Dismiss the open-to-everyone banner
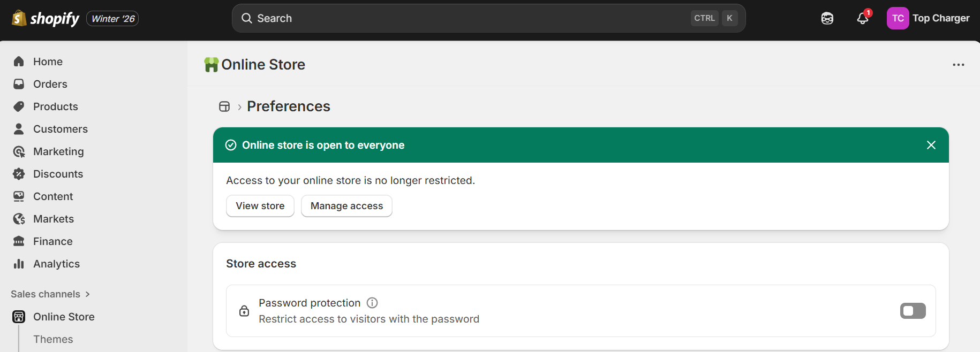This screenshot has height=352, width=980. click(931, 145)
